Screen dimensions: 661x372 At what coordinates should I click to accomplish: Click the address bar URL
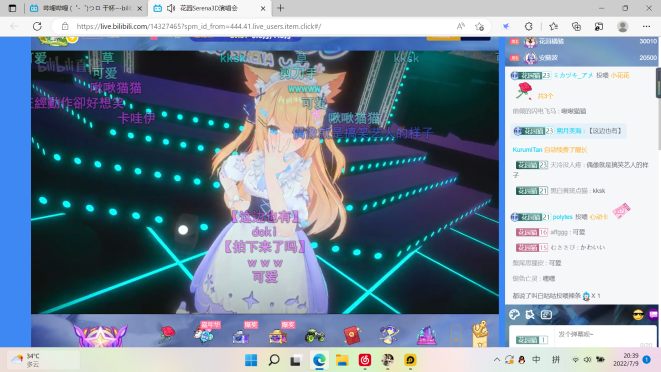pyautogui.click(x=199, y=26)
